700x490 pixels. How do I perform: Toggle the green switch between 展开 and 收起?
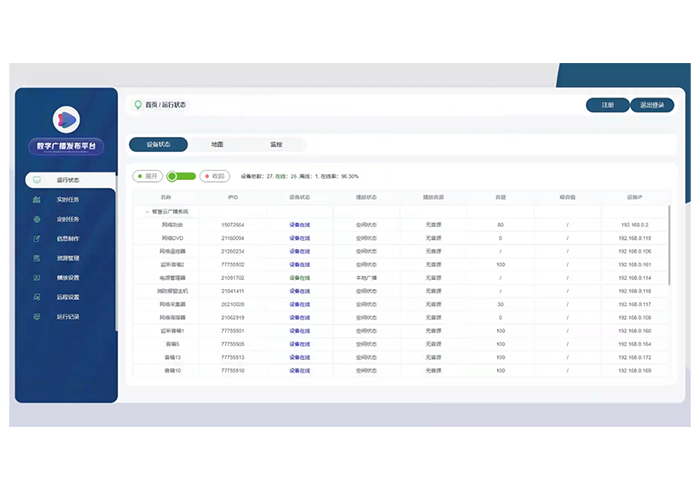coord(181,176)
